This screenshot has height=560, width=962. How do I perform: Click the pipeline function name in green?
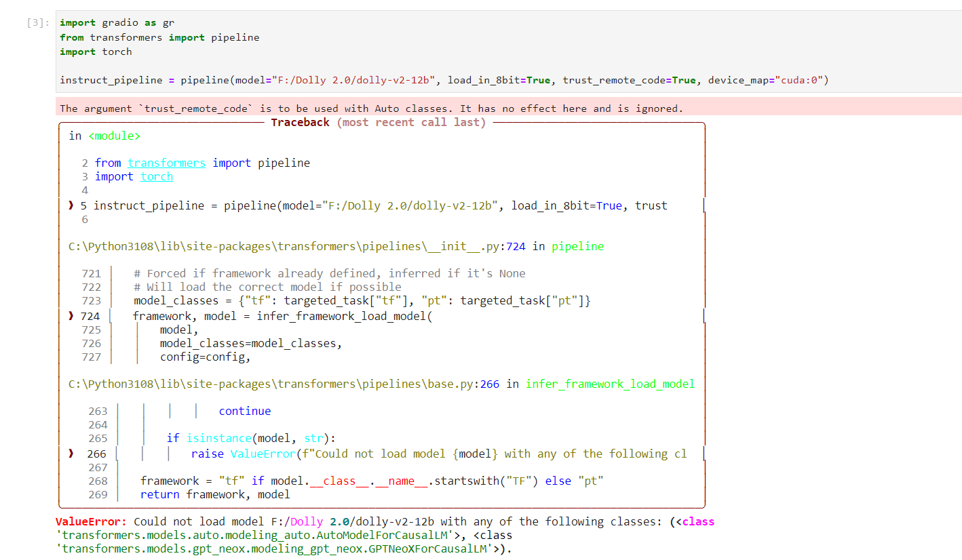[577, 246]
